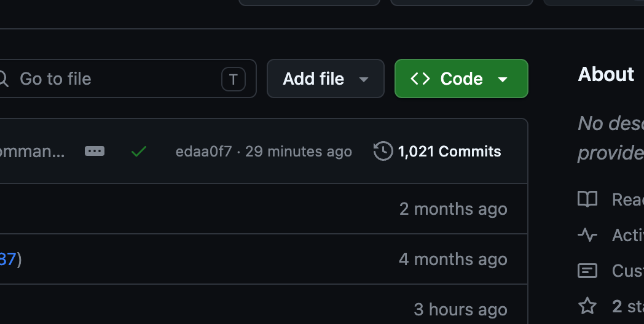Open the 1,021 Commits history
644x324 pixels.
click(x=449, y=152)
